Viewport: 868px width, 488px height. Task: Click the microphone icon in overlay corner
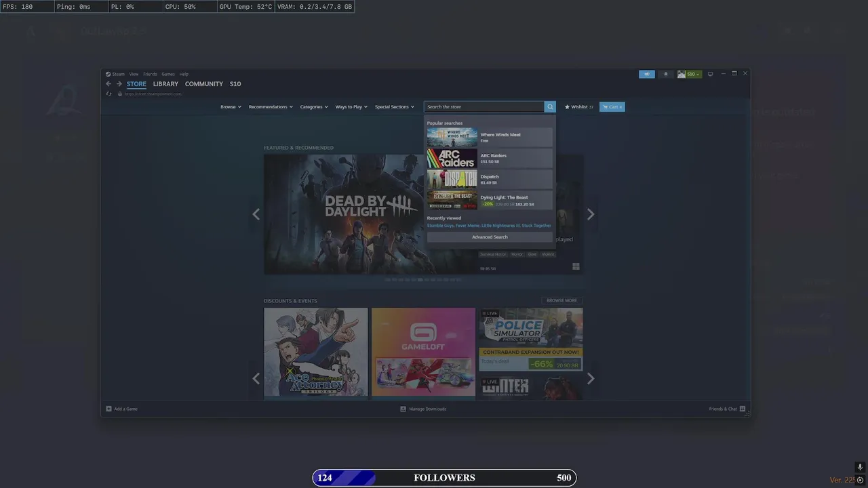point(860,468)
